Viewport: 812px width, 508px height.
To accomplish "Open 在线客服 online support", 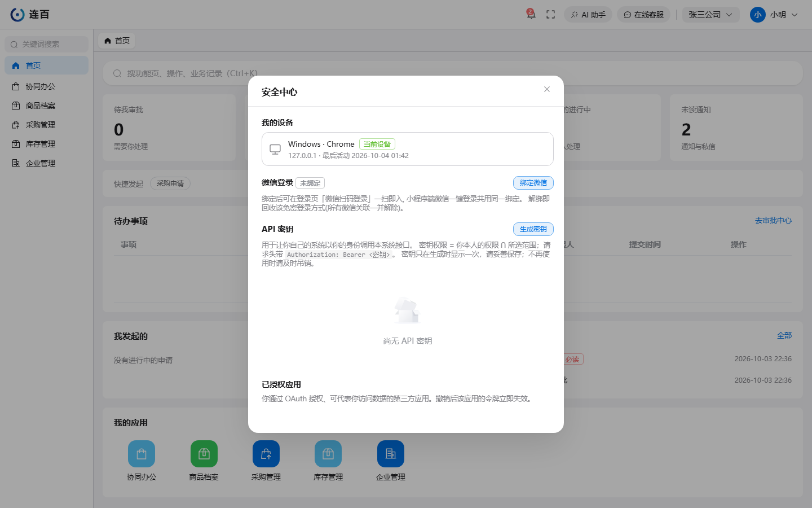I will (x=643, y=15).
